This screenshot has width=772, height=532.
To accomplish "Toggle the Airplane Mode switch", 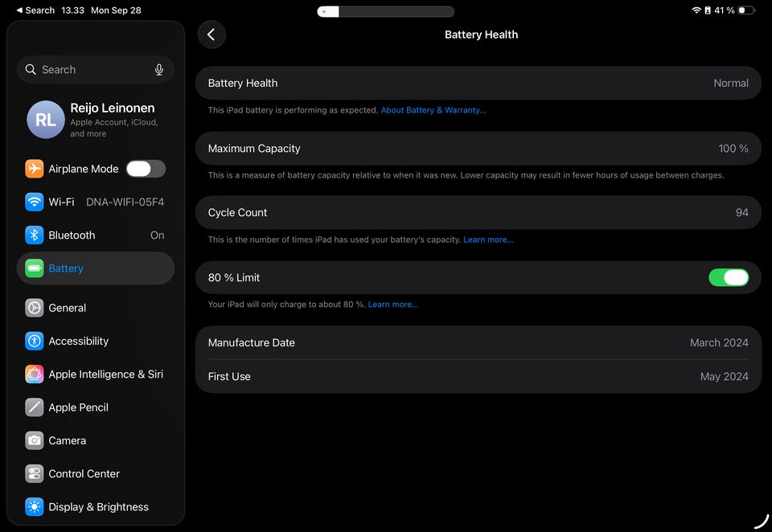I will 146,169.
